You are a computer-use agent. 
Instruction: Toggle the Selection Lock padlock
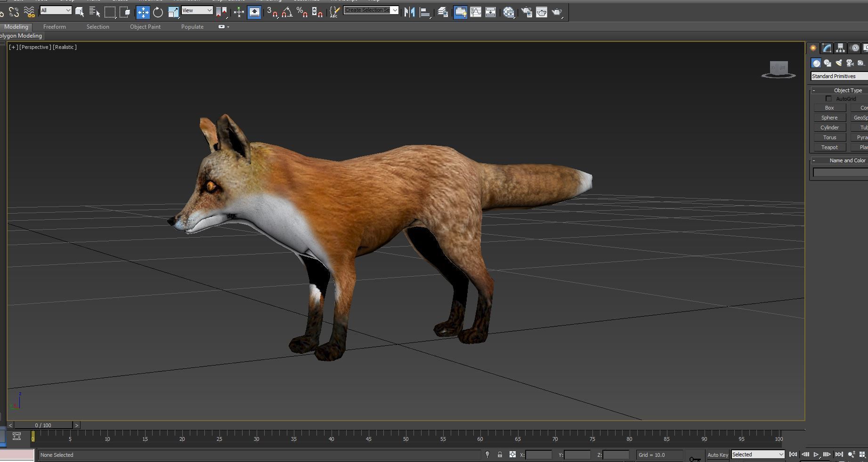(500, 454)
